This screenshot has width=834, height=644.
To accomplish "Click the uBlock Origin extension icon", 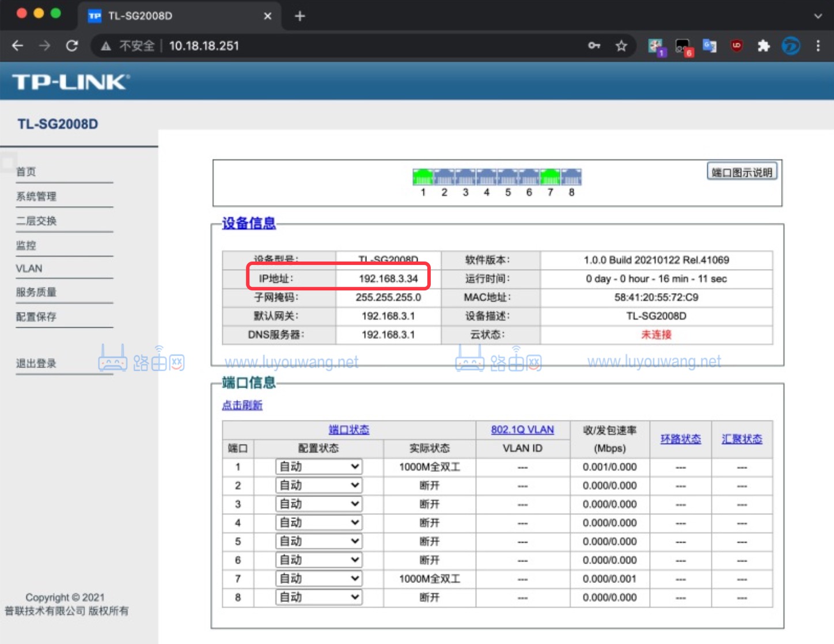I will pyautogui.click(x=737, y=46).
